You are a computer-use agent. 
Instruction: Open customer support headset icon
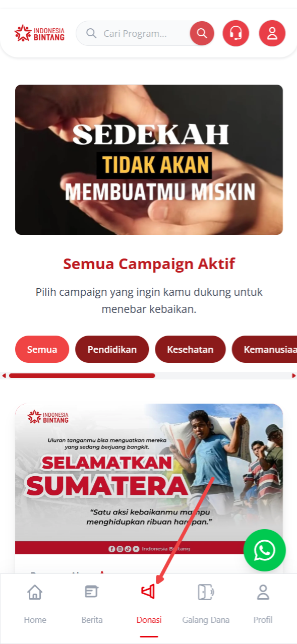coord(235,34)
